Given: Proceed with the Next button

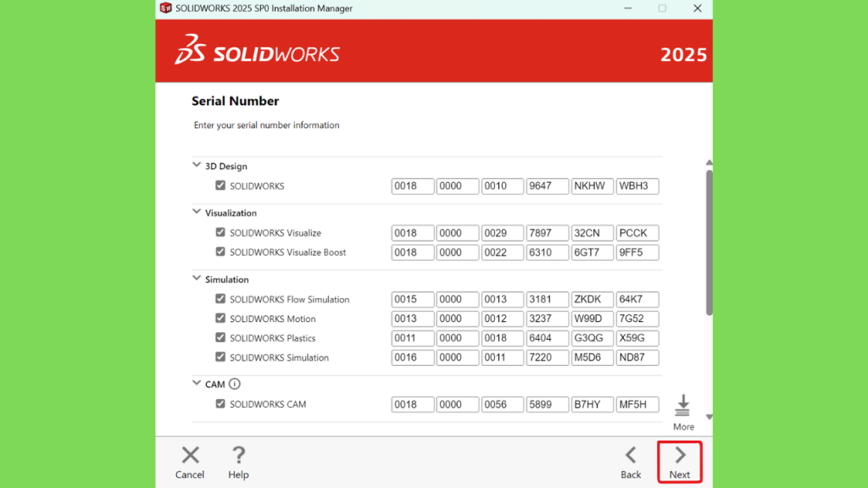Looking at the screenshot, I should (x=680, y=463).
